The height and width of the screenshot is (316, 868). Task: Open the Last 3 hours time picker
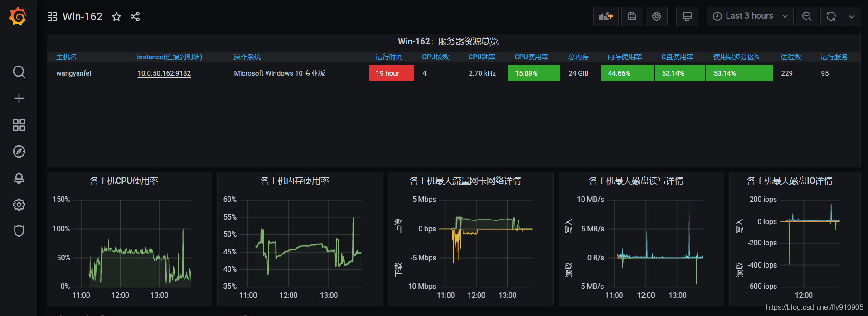click(750, 17)
